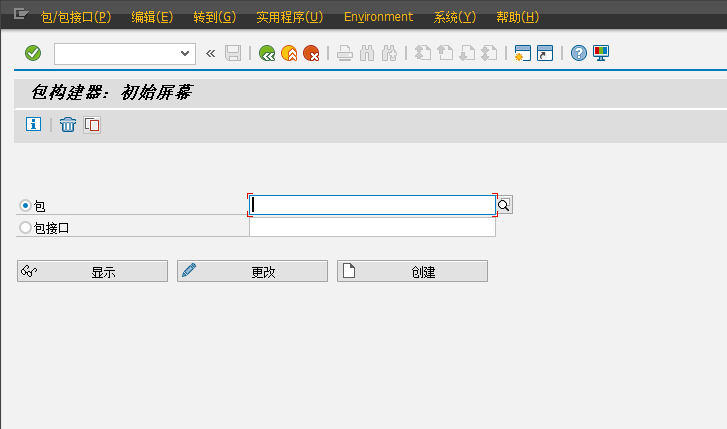Click the Previous Page icon

pyautogui.click(x=445, y=53)
